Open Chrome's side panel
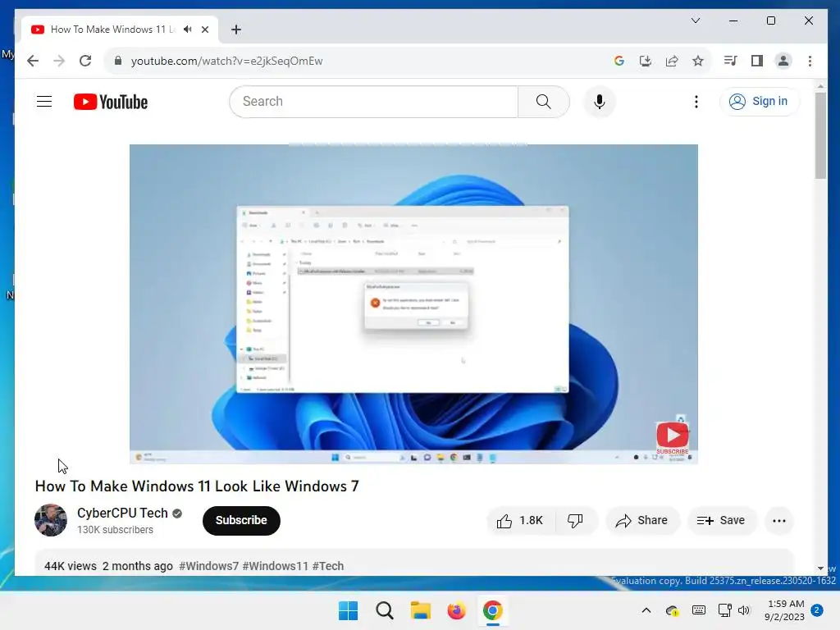 756,61
